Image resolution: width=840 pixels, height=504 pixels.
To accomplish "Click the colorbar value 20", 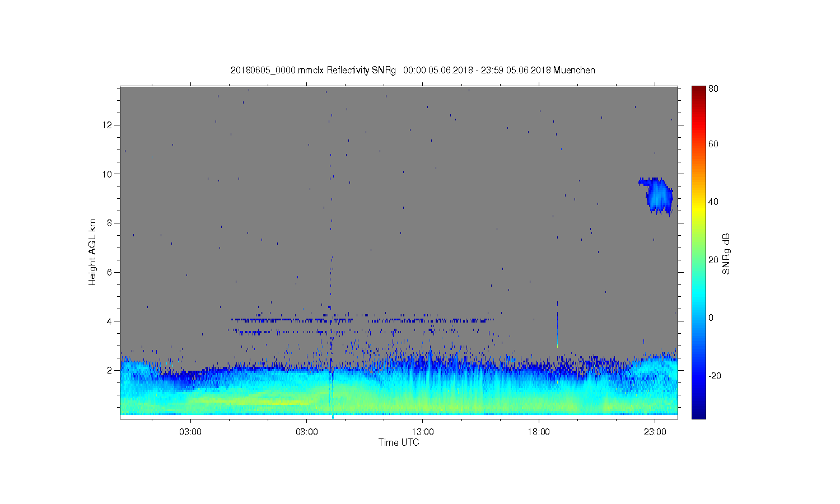I will [x=713, y=260].
